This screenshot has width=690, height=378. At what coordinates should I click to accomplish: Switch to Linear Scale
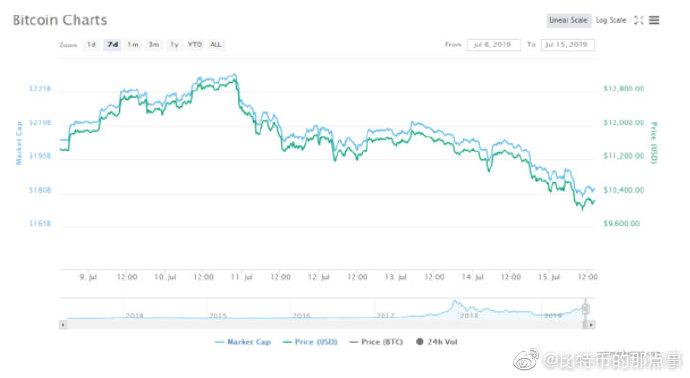coord(569,20)
